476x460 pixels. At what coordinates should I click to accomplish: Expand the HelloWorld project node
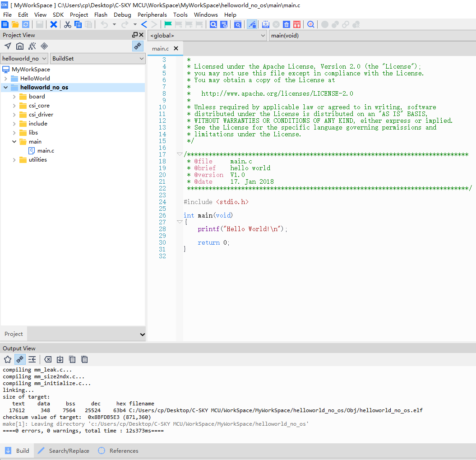[6, 79]
